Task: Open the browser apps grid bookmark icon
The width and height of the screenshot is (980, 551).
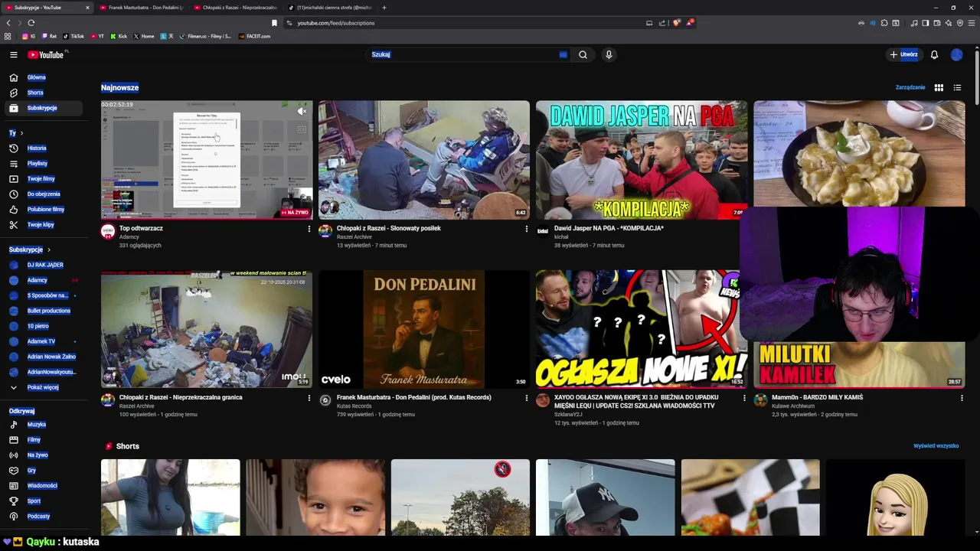Action: pos(8,36)
